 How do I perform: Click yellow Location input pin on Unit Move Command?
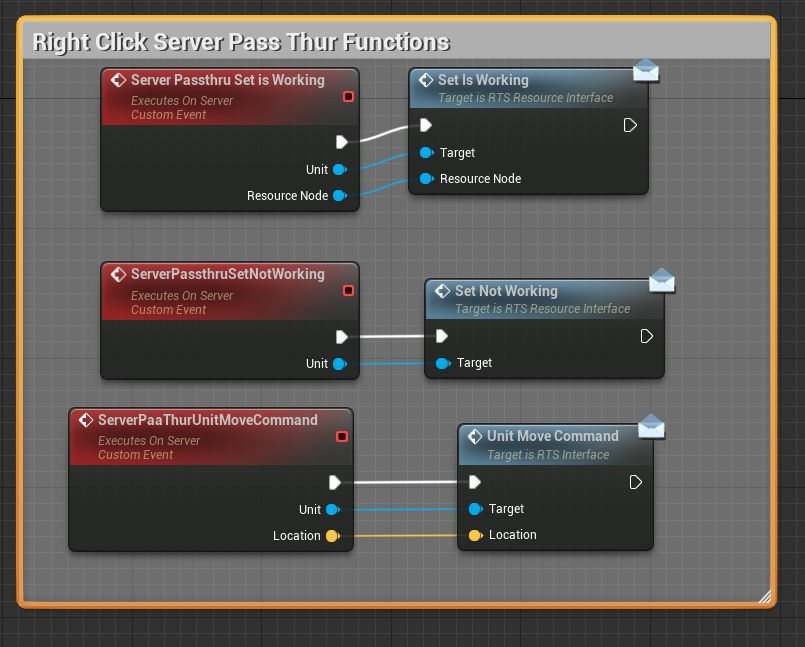pos(476,535)
